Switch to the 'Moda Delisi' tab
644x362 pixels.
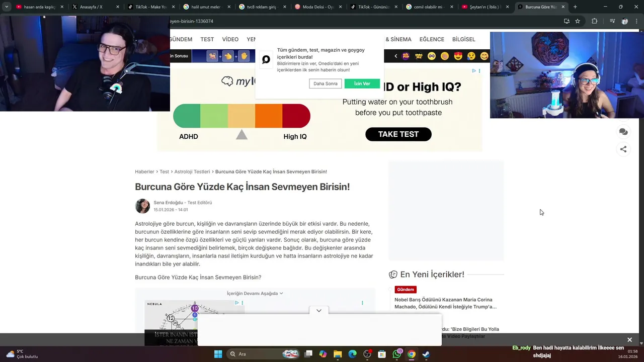tap(318, 7)
